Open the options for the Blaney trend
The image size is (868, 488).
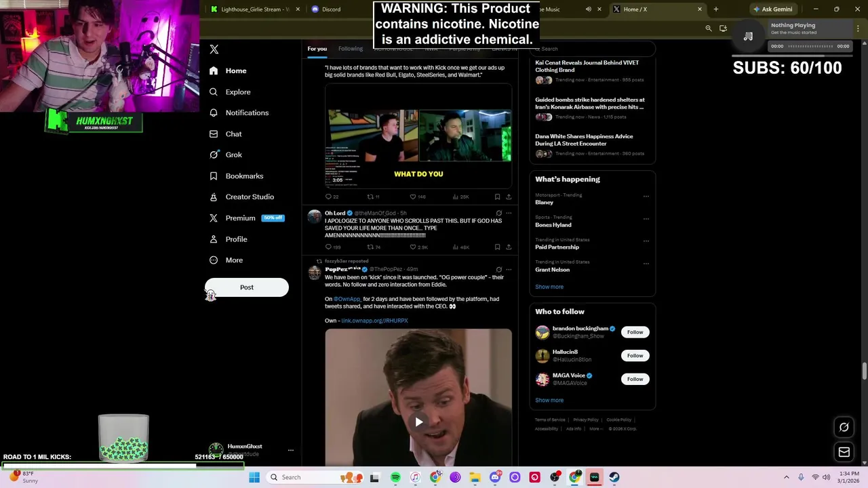(x=646, y=197)
